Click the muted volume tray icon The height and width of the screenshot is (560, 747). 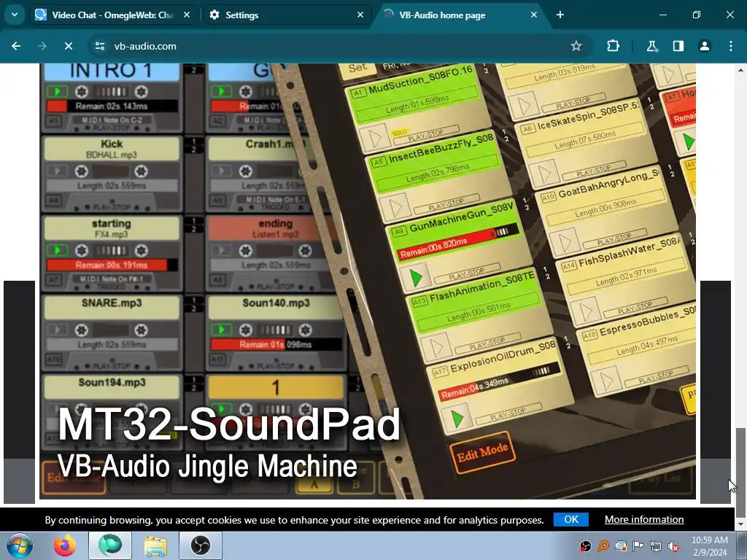[x=673, y=546]
